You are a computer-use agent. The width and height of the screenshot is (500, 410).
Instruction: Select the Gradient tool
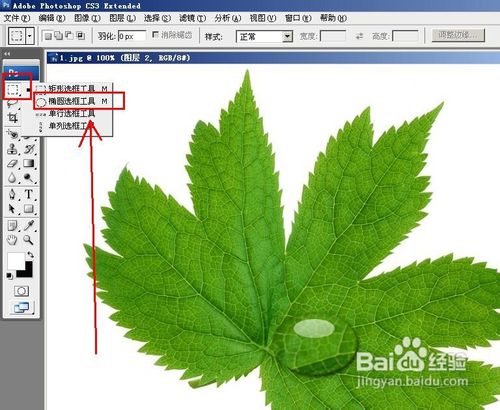[x=29, y=164]
